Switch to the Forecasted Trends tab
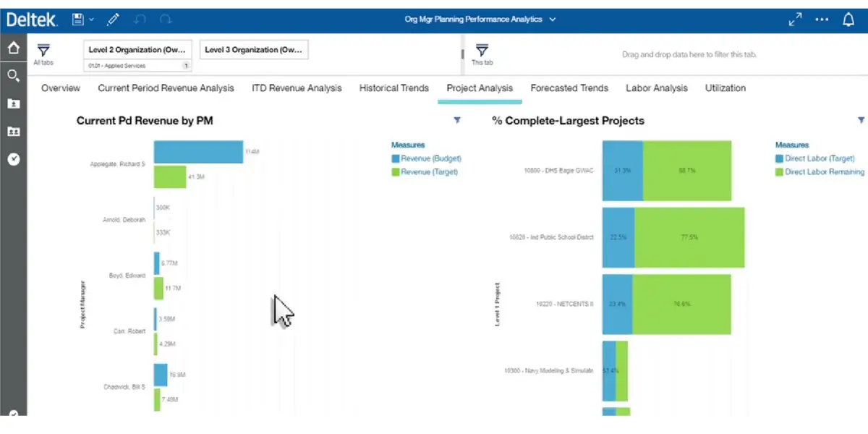The height and width of the screenshot is (434, 868). point(569,88)
